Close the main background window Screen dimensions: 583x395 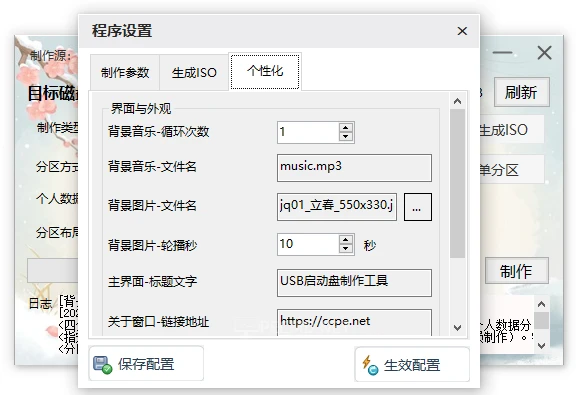(x=544, y=53)
